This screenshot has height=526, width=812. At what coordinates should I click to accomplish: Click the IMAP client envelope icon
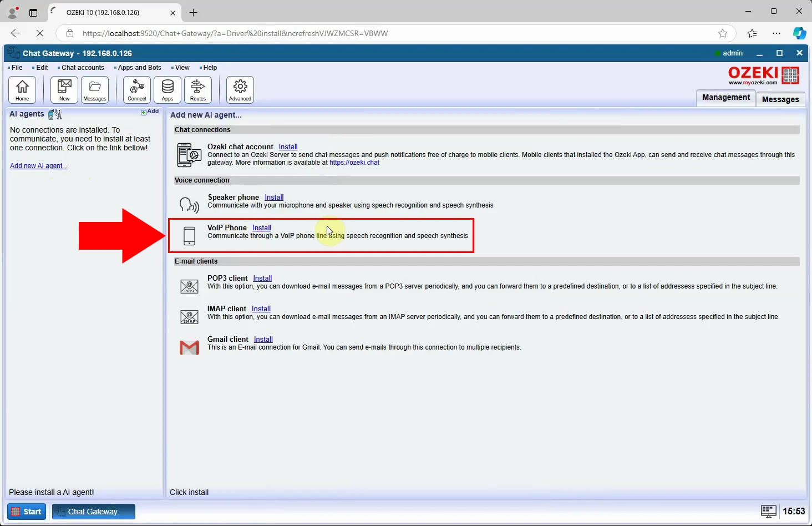pyautogui.click(x=189, y=317)
